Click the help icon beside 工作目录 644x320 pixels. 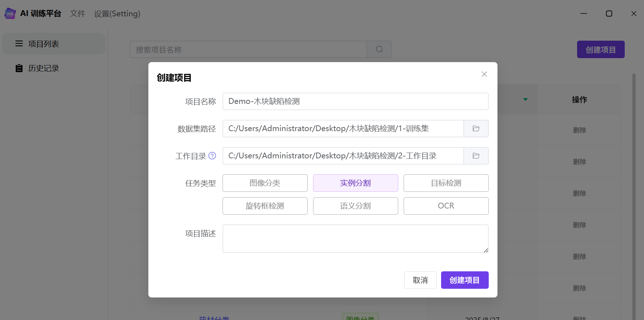click(x=212, y=156)
